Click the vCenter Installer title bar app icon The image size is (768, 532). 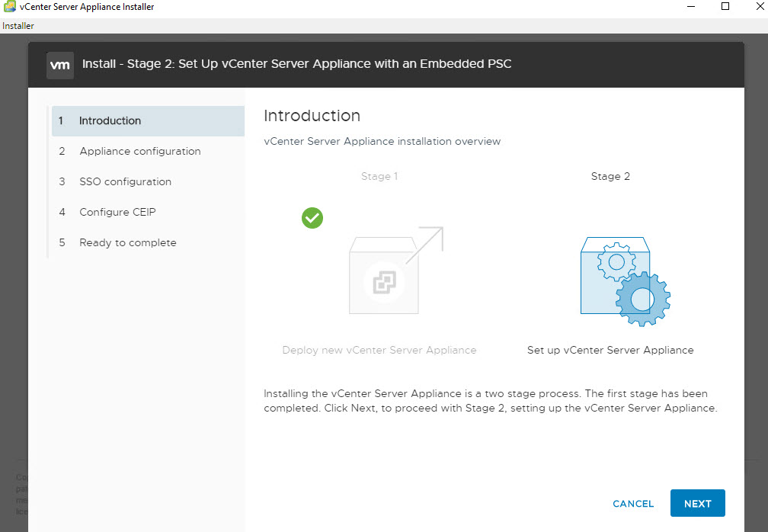tap(9, 7)
